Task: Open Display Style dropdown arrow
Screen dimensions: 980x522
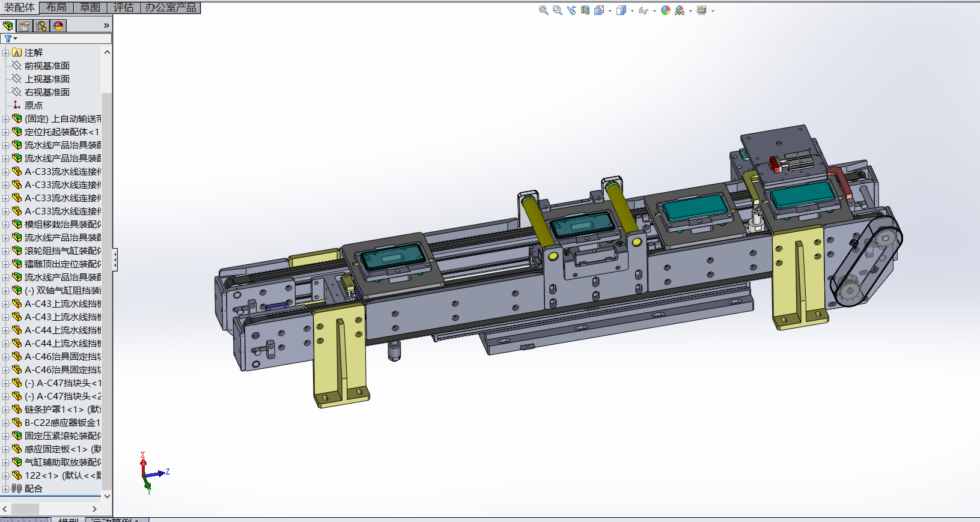Action: pos(632,11)
